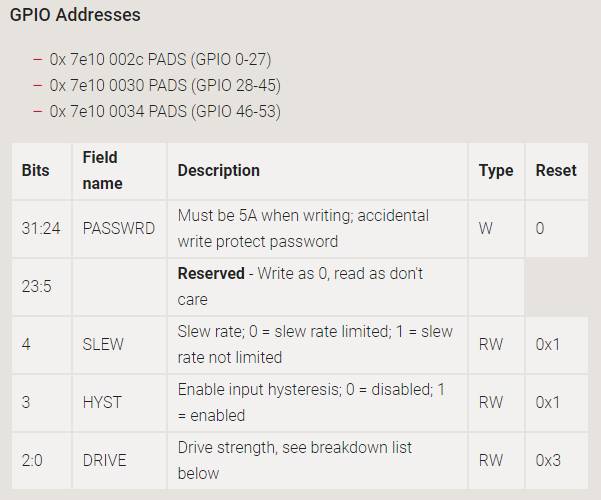Viewport: 601px width, 500px height.
Task: Click the 0x 7e10 002c PADS address line
Action: (x=160, y=59)
